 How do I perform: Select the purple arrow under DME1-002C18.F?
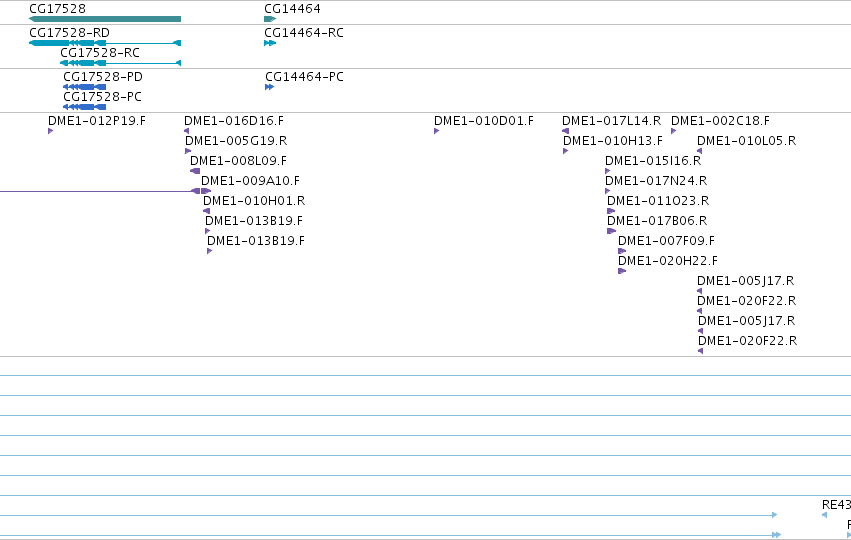tap(674, 131)
